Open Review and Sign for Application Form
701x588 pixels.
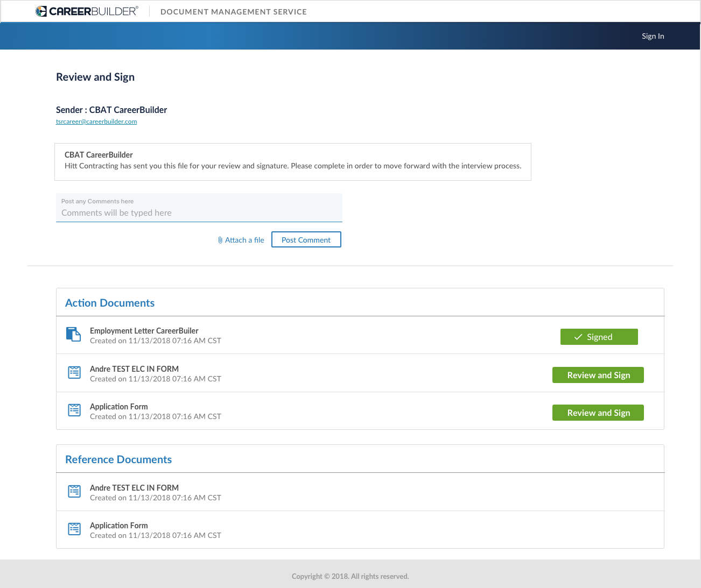click(x=598, y=413)
